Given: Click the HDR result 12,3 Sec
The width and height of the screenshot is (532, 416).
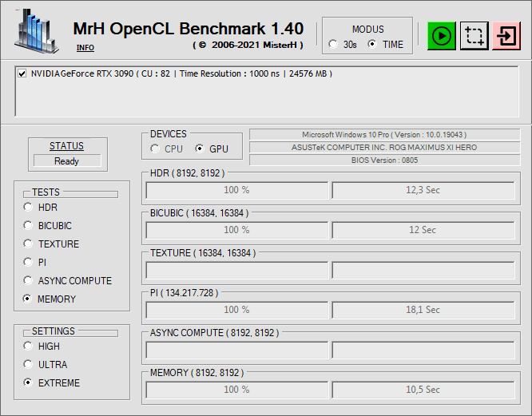Looking at the screenshot, I should pos(423,190).
